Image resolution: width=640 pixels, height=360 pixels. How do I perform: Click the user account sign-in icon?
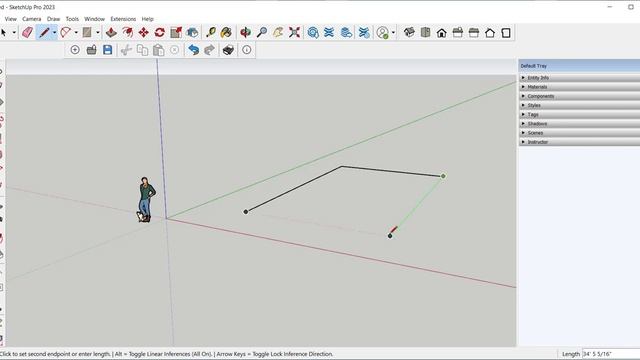(382, 33)
